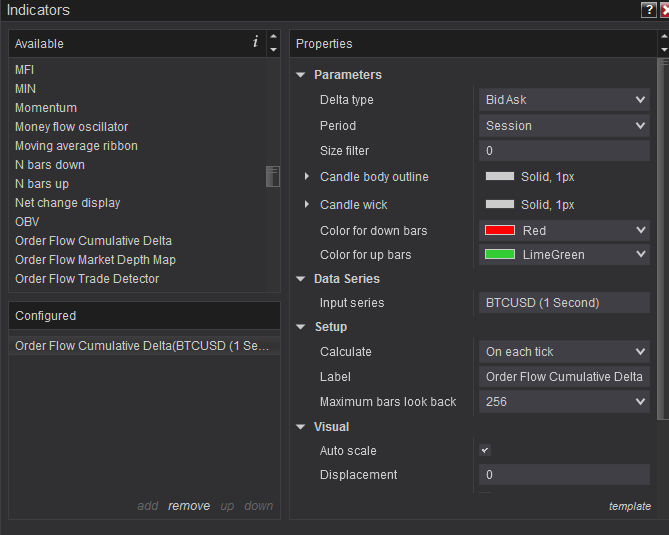Click the Available panel scroll up arrow
669x535 pixels.
point(273,37)
